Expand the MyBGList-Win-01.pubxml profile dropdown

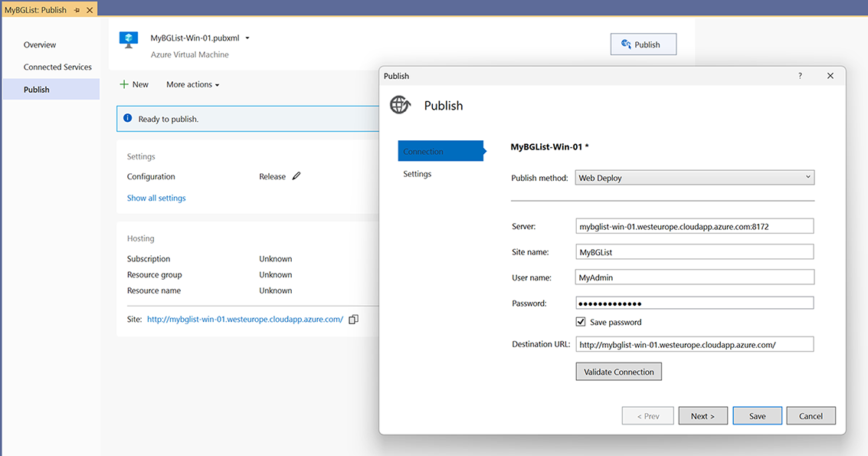(247, 38)
